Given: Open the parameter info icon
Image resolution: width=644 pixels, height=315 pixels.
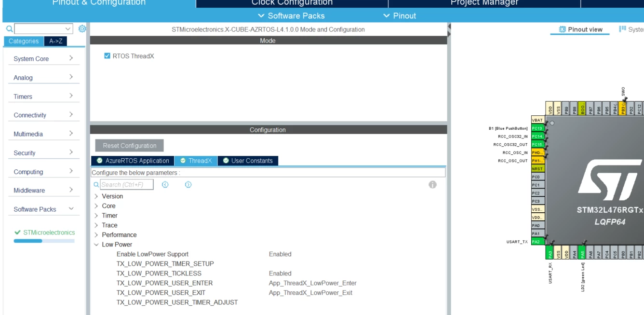Looking at the screenshot, I should (432, 184).
